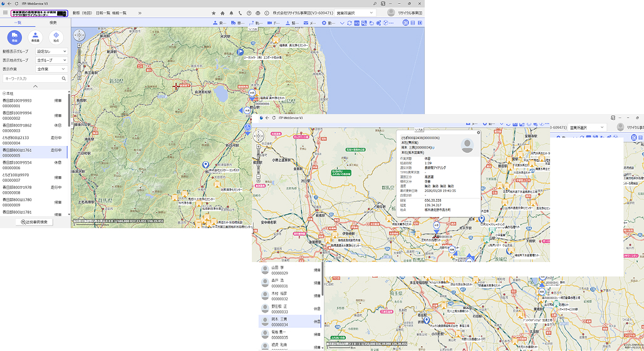The image size is (644, 351).
Task: Click the person toolbar icon above map
Action: [x=216, y=23]
